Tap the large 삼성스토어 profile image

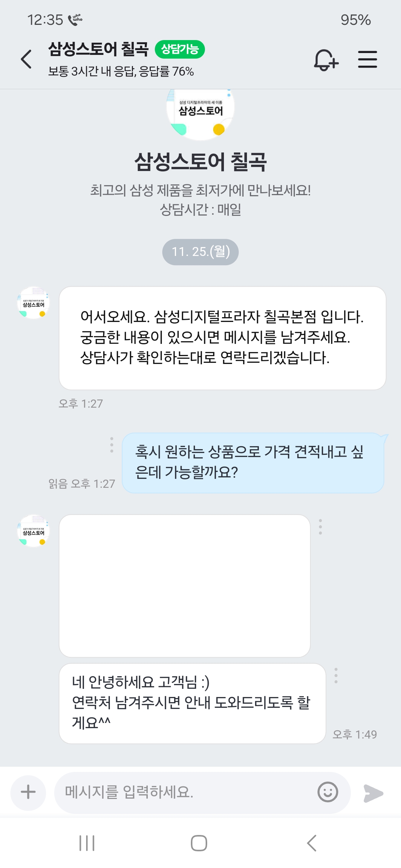pyautogui.click(x=200, y=113)
